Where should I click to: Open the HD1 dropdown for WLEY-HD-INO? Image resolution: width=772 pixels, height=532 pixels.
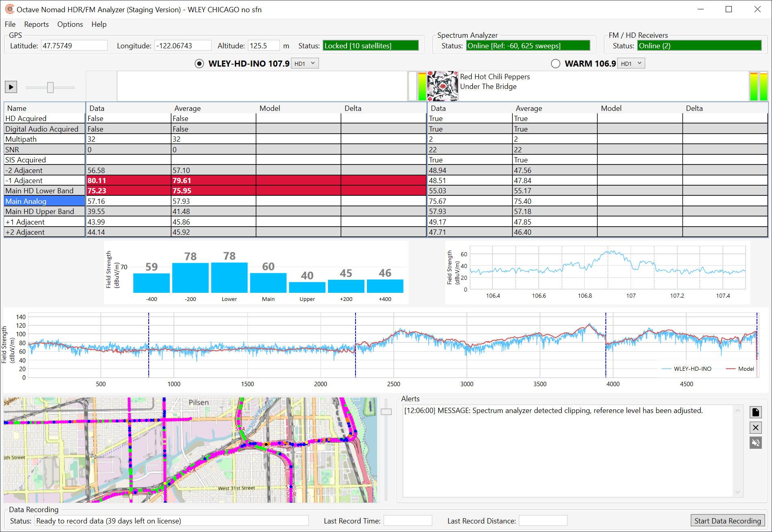tap(305, 64)
